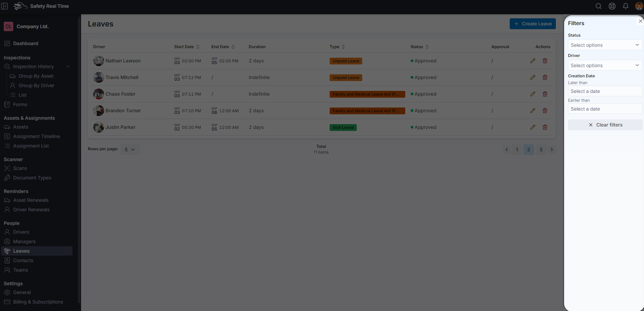Click the Later than date field
Image resolution: width=644 pixels, height=311 pixels.
click(x=605, y=91)
